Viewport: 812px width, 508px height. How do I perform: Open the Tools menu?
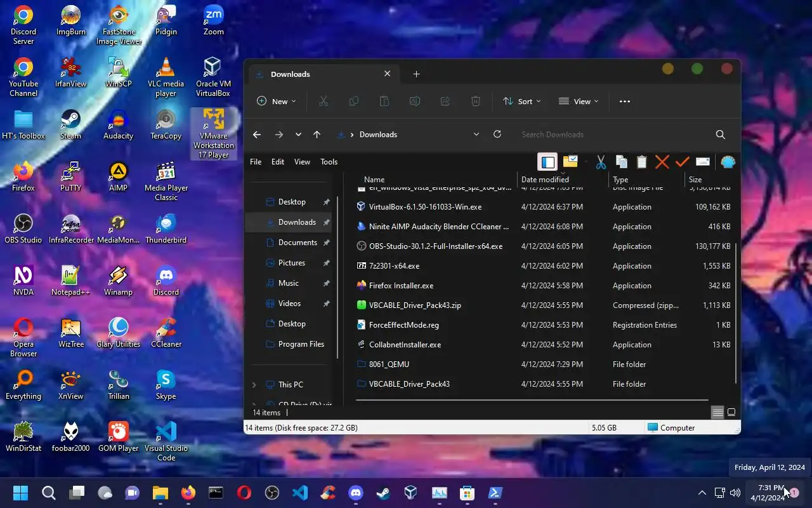329,162
